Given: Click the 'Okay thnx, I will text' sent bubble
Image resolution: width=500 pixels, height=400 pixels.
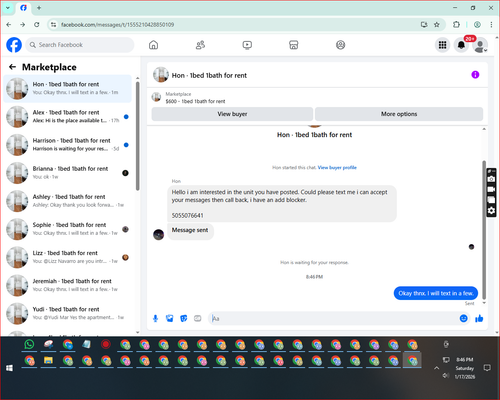Looking at the screenshot, I should 436,293.
